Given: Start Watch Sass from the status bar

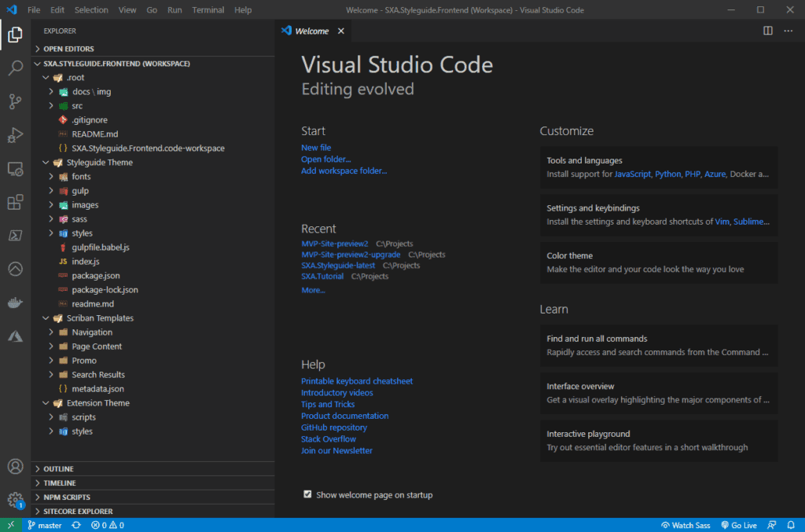Looking at the screenshot, I should point(685,525).
